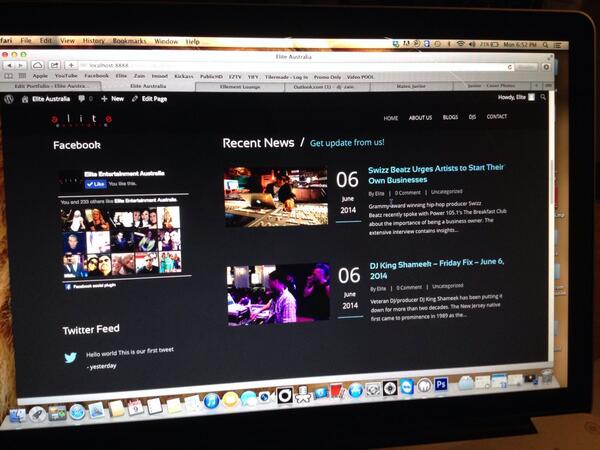Click the clock showing Mon 6:52 PM
The width and height of the screenshot is (600, 450).
[520, 44]
